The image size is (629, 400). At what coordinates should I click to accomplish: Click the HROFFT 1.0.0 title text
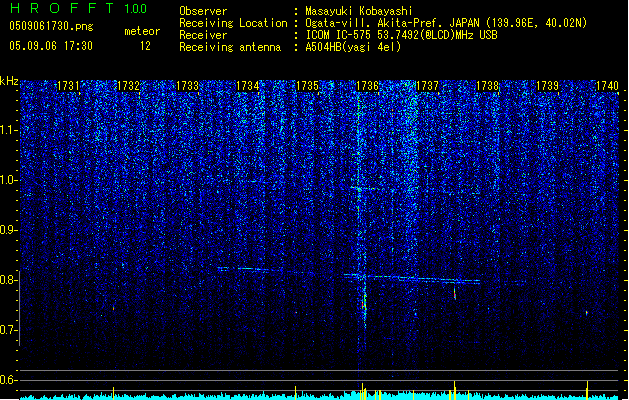tap(79, 8)
